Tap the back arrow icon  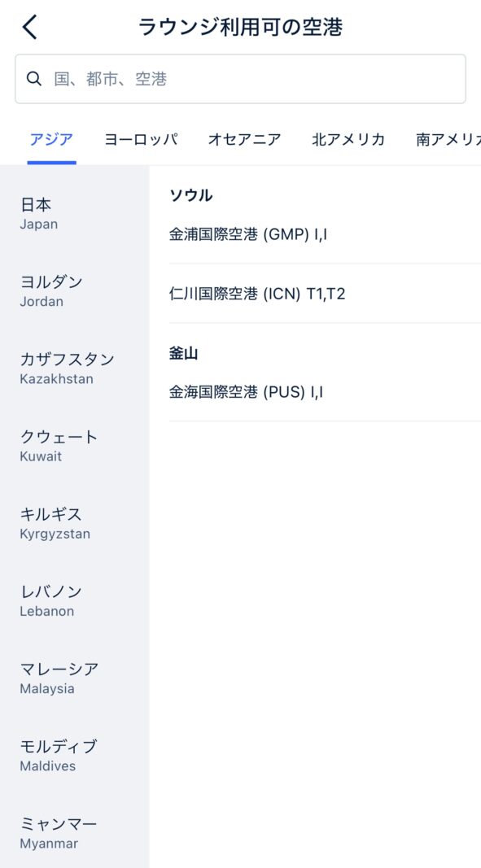(30, 27)
